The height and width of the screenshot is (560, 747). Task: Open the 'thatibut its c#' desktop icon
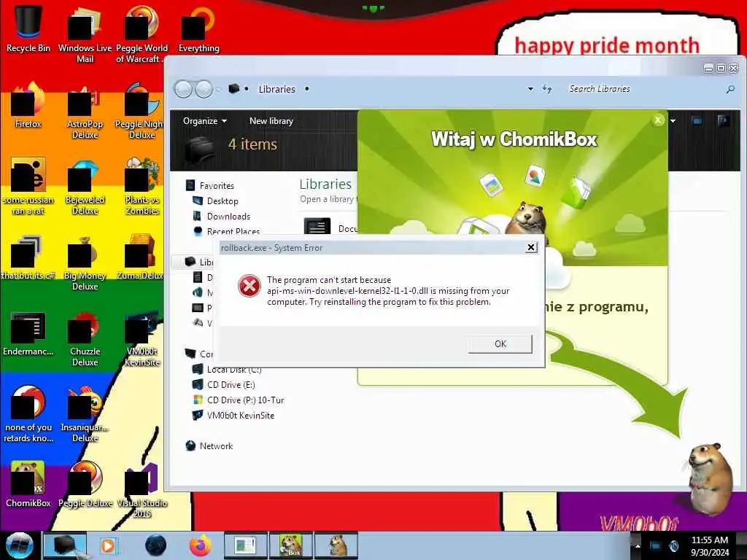[28, 257]
